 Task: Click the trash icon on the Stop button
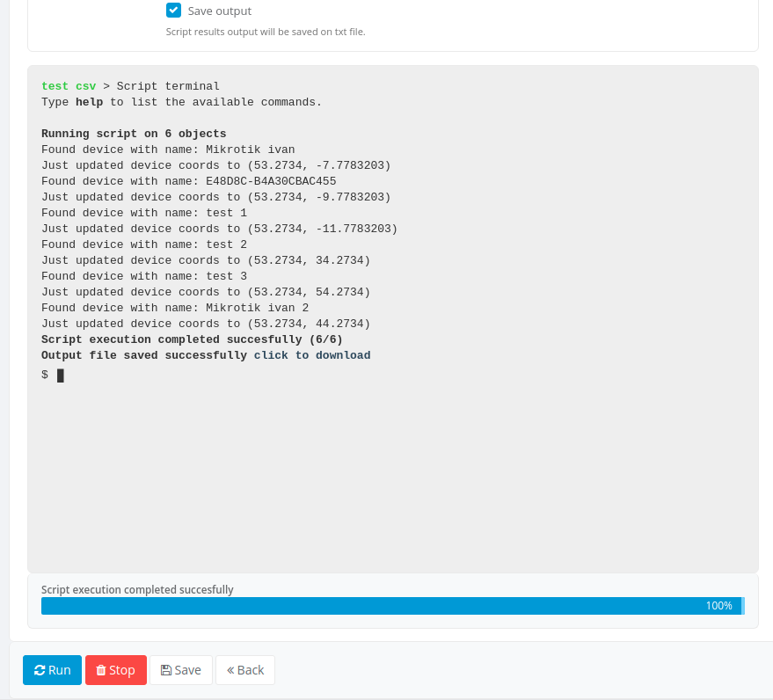point(101,670)
